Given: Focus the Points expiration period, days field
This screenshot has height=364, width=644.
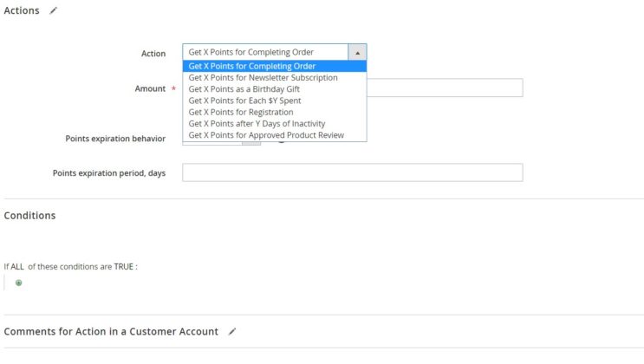Looking at the screenshot, I should (x=352, y=172).
